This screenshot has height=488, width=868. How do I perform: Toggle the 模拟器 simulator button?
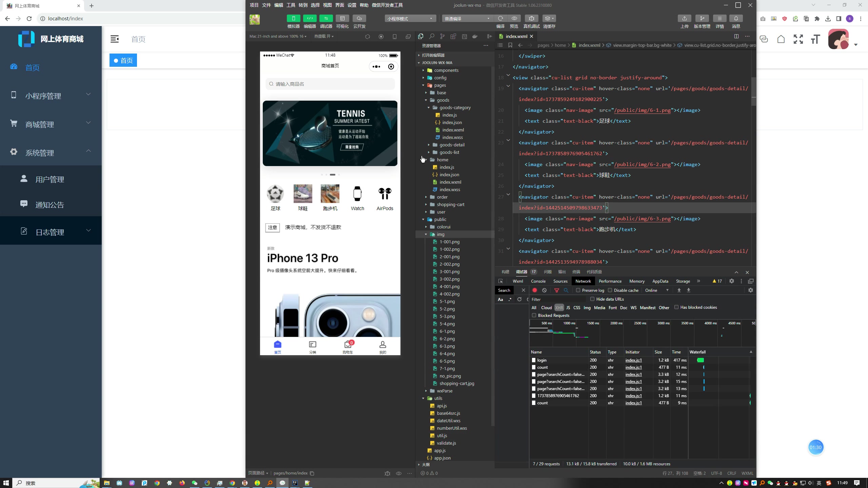point(293,18)
